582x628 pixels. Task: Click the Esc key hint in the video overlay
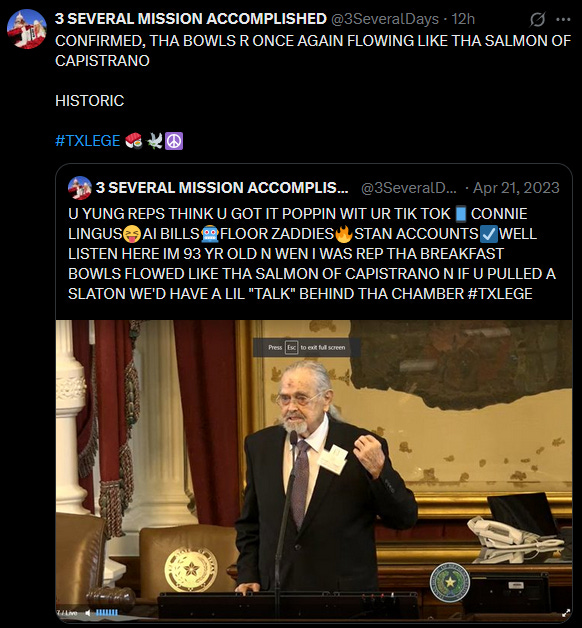coord(291,347)
